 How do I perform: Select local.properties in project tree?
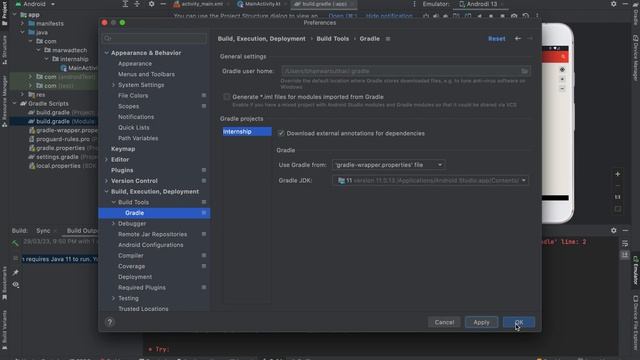click(58, 166)
